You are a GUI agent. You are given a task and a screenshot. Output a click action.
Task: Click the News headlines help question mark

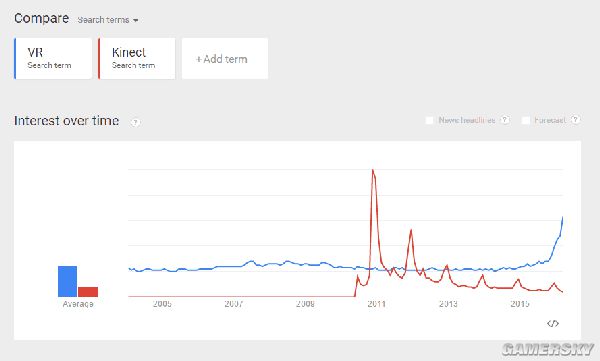click(505, 120)
